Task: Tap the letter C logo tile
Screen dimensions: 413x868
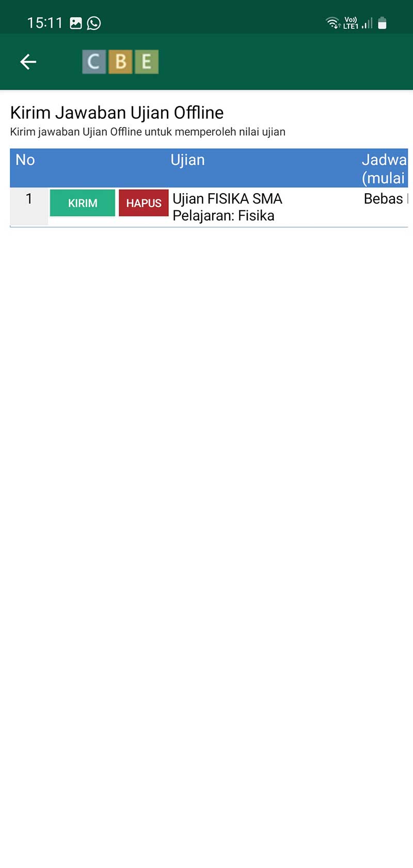Action: pos(94,62)
